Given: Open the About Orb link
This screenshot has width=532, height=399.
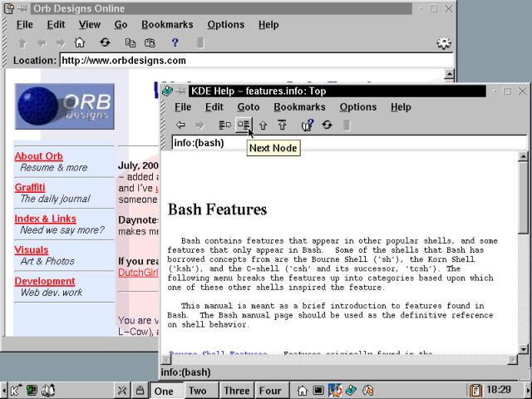Looking at the screenshot, I should tap(38, 155).
